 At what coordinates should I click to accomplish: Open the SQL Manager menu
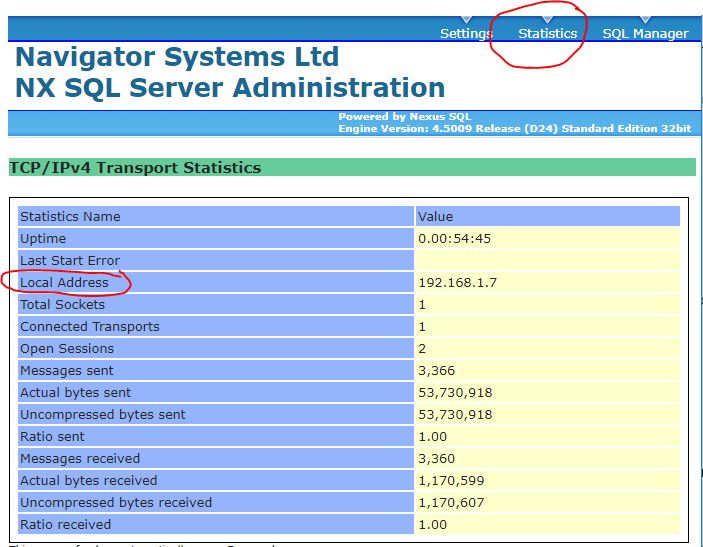pyautogui.click(x=645, y=34)
